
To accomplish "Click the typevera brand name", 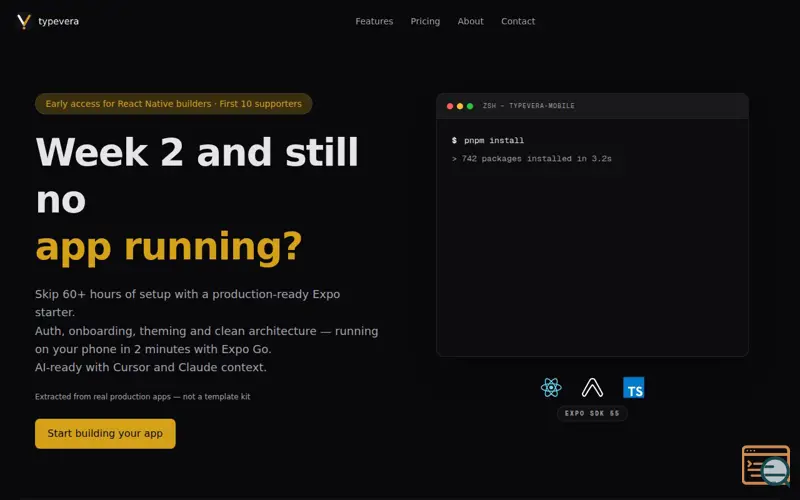I will (x=59, y=21).
